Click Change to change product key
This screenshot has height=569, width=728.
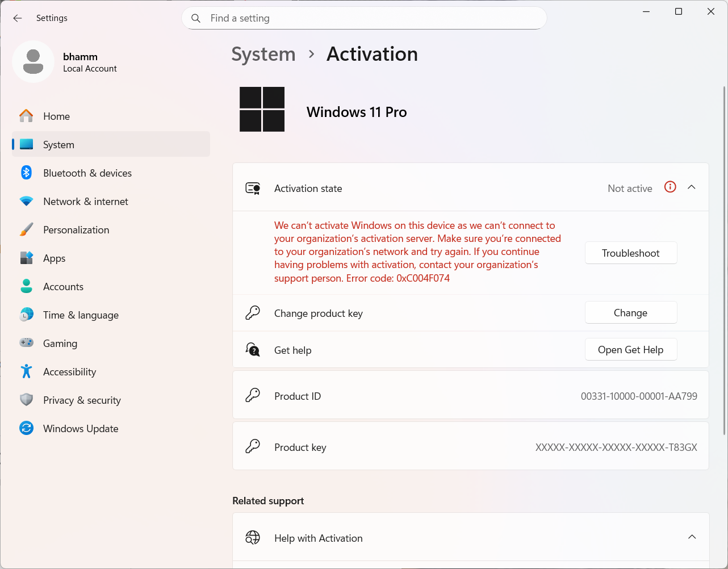point(631,313)
